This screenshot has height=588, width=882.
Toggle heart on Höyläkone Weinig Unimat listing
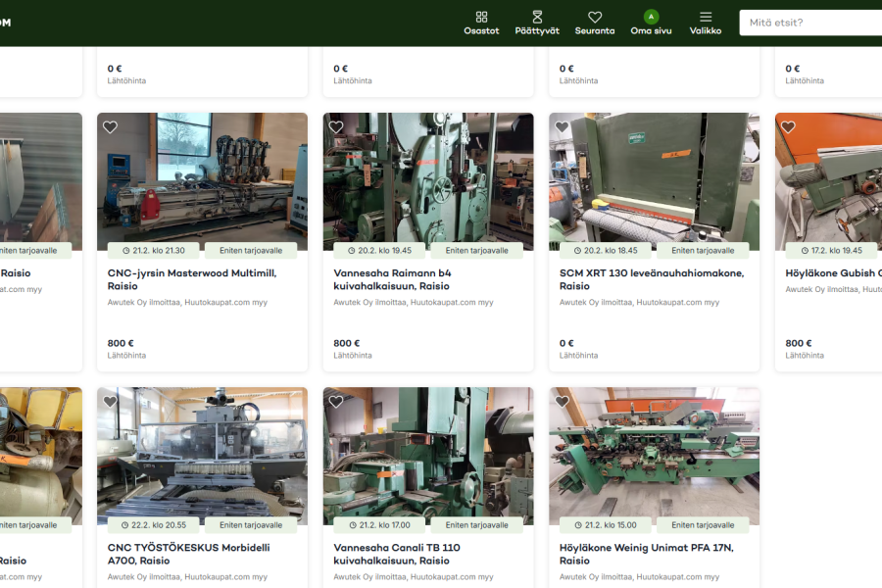pos(563,402)
